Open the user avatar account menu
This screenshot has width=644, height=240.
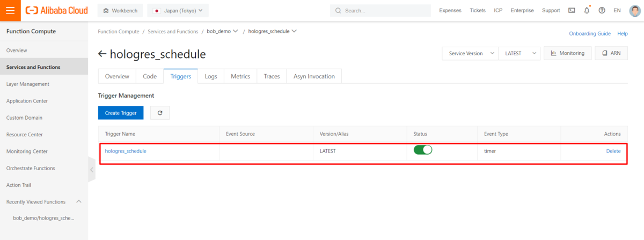(634, 10)
